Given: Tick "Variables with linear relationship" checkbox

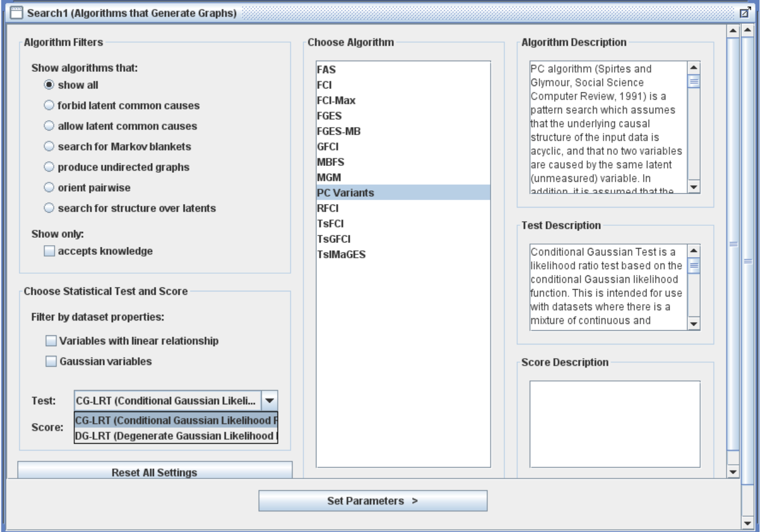Looking at the screenshot, I should click(51, 341).
